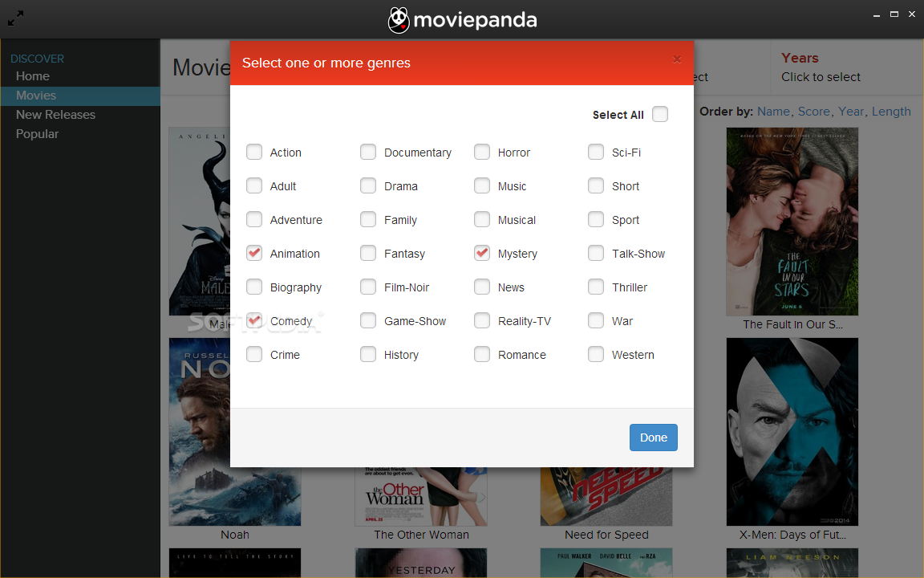Click the Need for Speed title text
Viewport: 924px width, 578px height.
(606, 535)
